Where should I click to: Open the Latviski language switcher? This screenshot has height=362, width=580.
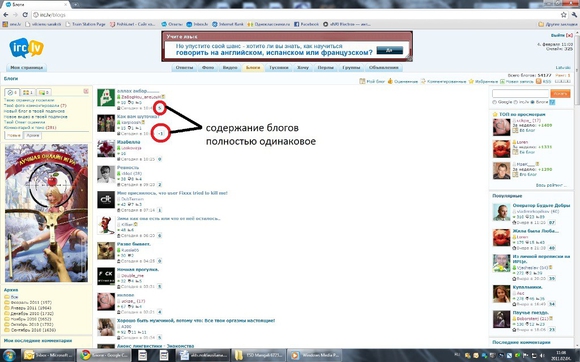pos(563,68)
